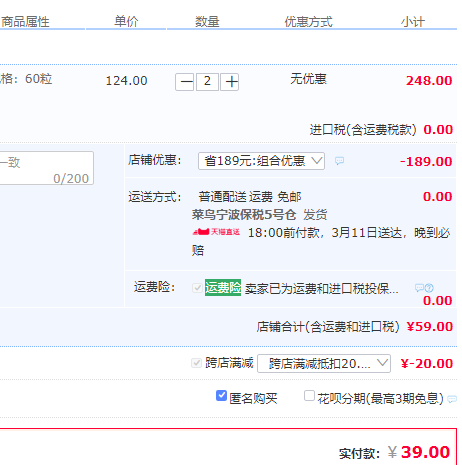
Task: Toggle the 跨店满减 checkbox
Action: [196, 363]
